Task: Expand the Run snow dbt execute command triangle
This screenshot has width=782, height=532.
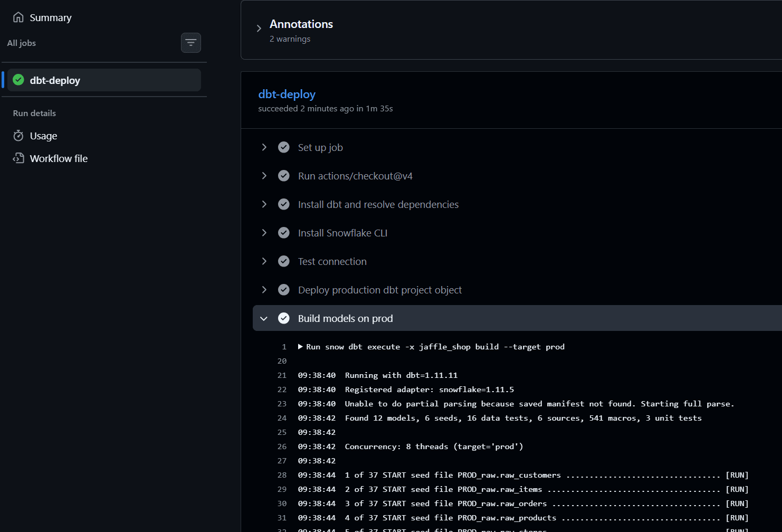Action: pos(300,347)
